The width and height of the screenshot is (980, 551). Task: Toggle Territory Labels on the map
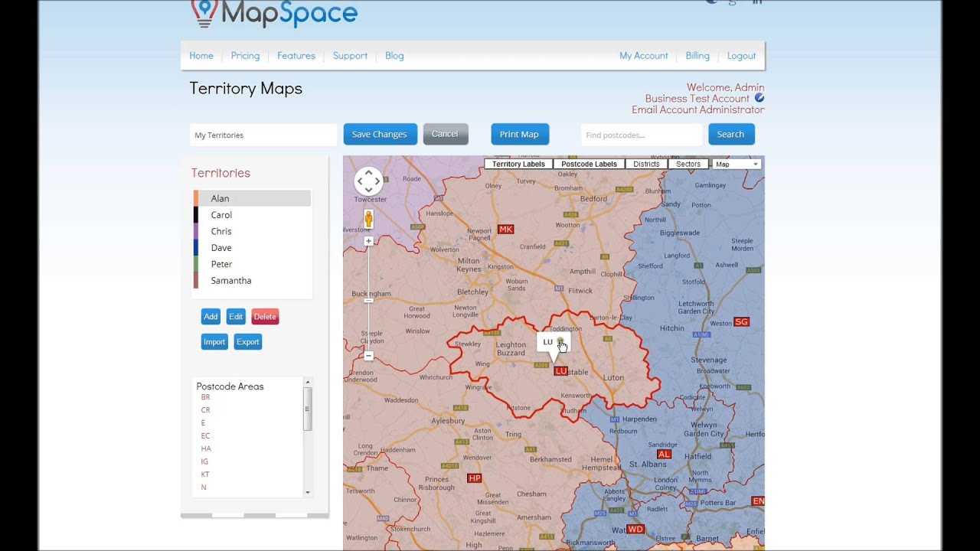tap(518, 165)
